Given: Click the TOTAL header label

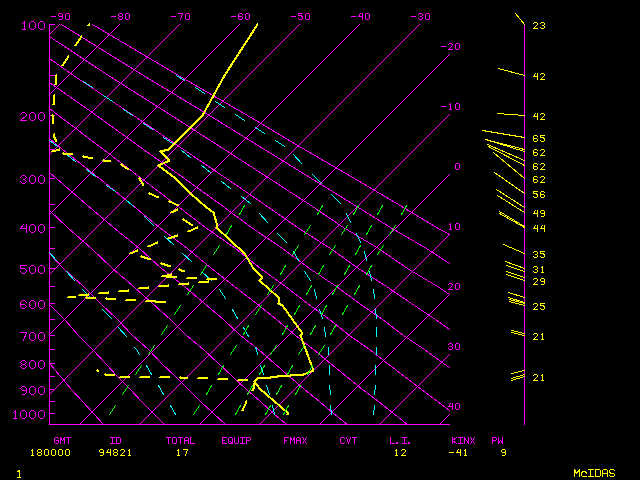Looking at the screenshot, I should 181,440.
